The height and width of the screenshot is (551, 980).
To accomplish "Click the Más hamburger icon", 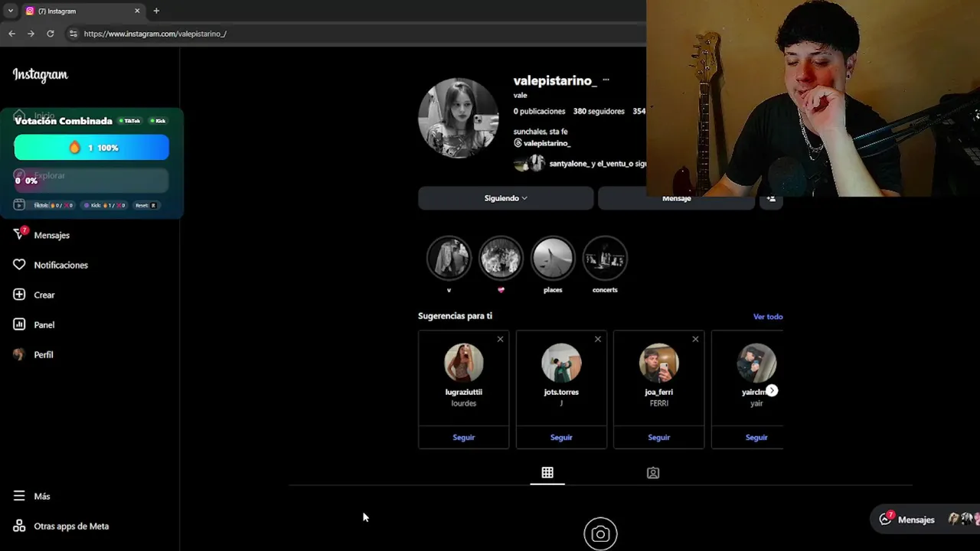I will point(19,496).
